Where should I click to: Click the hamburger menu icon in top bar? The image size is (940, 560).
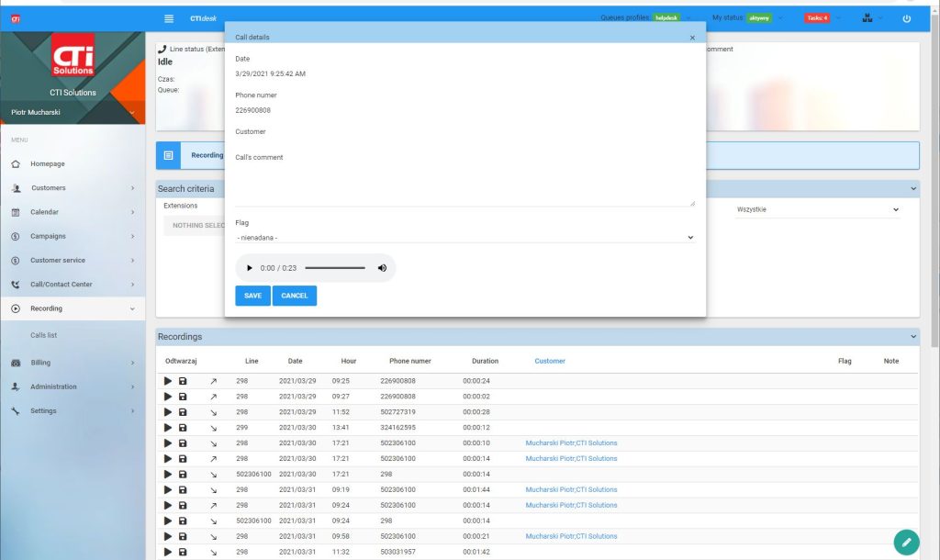pos(168,18)
